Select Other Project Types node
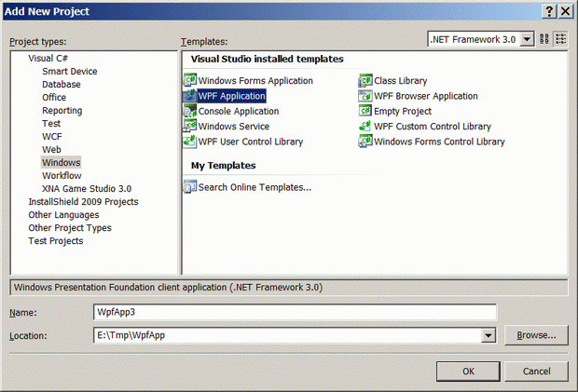Screen dimensions: 578x392 tap(70, 228)
